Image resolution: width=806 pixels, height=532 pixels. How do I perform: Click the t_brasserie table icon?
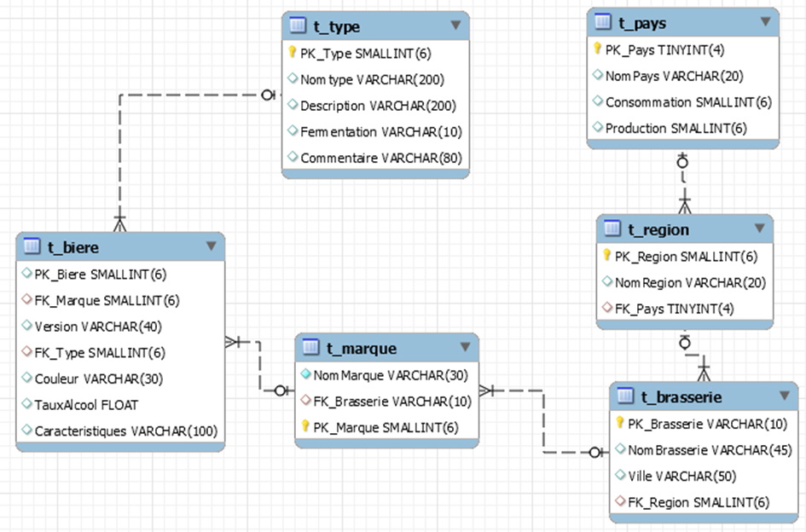(x=625, y=396)
